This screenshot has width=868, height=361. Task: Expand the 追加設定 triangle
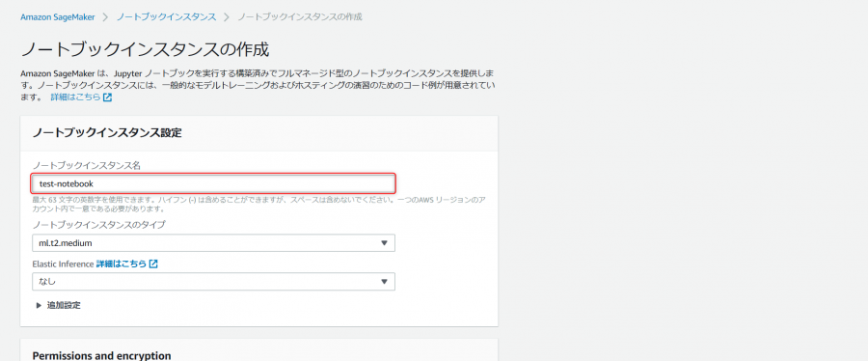pos(39,306)
